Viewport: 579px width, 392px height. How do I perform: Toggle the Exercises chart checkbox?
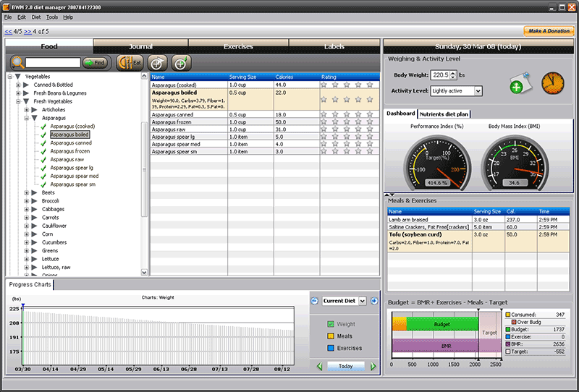pos(331,348)
